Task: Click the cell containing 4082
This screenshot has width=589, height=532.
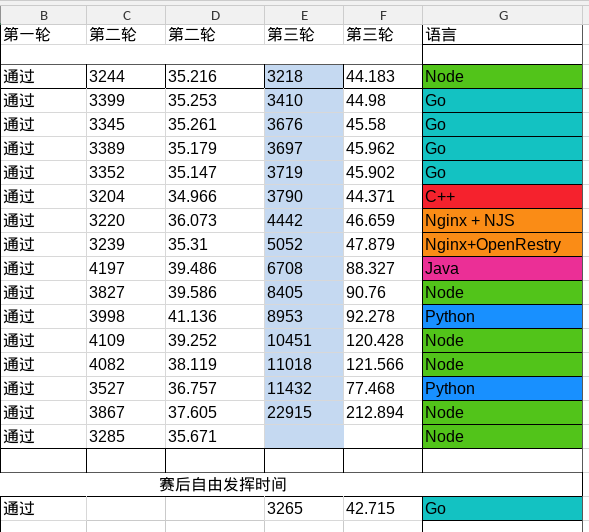Action: pos(126,365)
